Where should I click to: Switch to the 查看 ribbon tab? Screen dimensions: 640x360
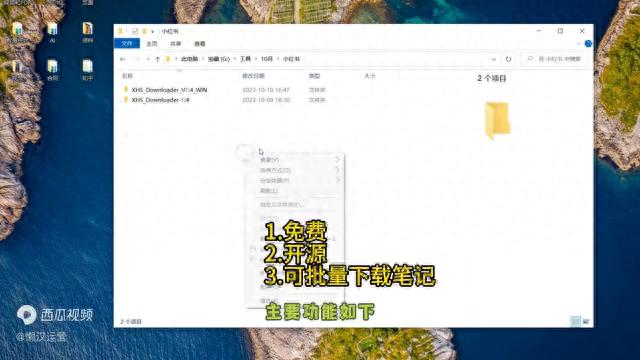pyautogui.click(x=200, y=44)
